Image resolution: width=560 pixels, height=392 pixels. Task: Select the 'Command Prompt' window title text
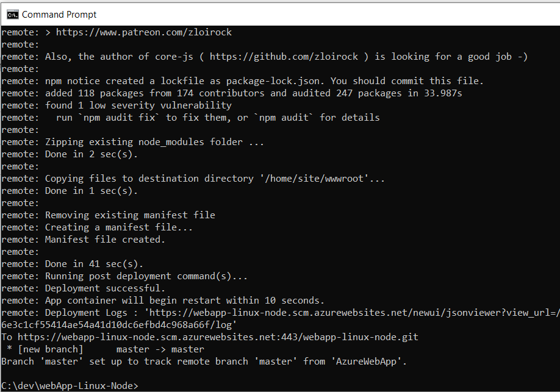click(x=59, y=14)
